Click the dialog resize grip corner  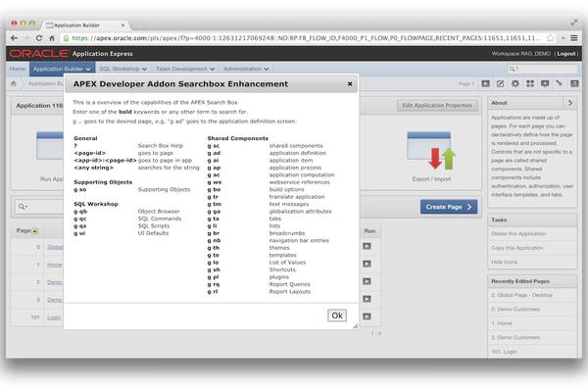(355, 326)
